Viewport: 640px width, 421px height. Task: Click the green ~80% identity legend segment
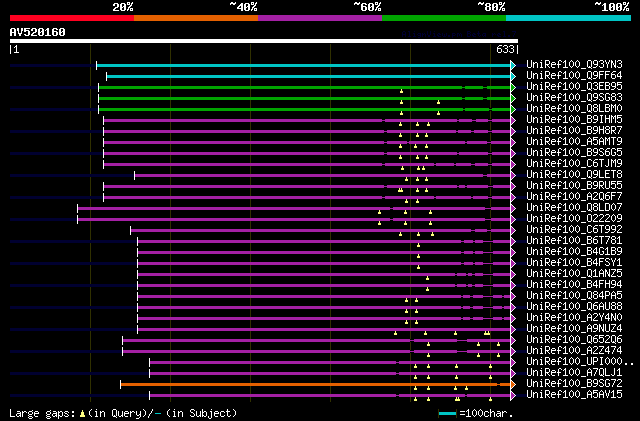444,18
